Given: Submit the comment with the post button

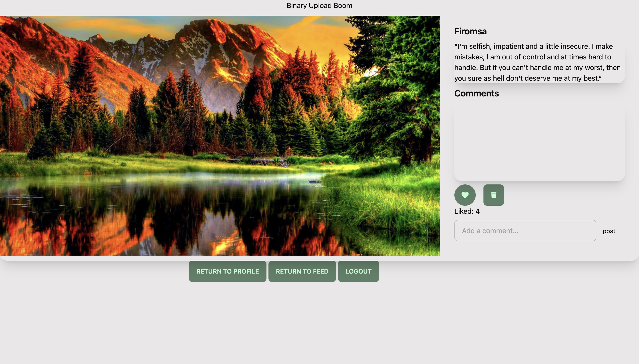Looking at the screenshot, I should [609, 231].
